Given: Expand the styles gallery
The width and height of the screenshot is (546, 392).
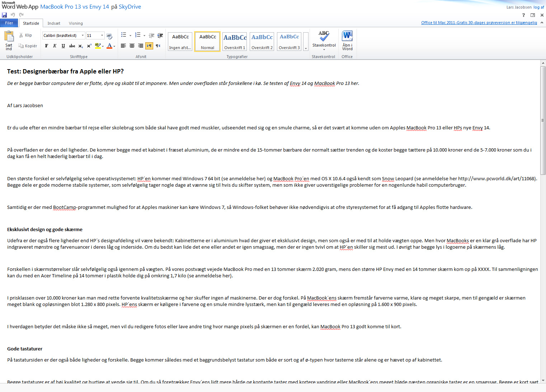Looking at the screenshot, I should 306,42.
